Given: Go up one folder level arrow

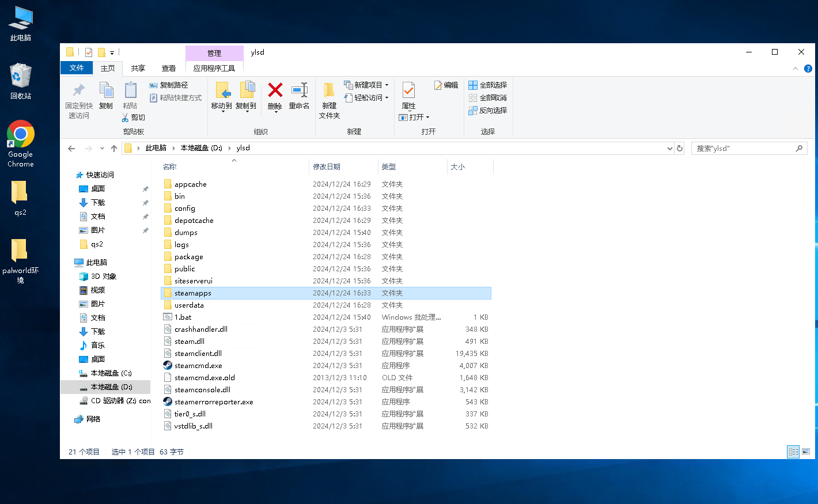Looking at the screenshot, I should pos(114,149).
